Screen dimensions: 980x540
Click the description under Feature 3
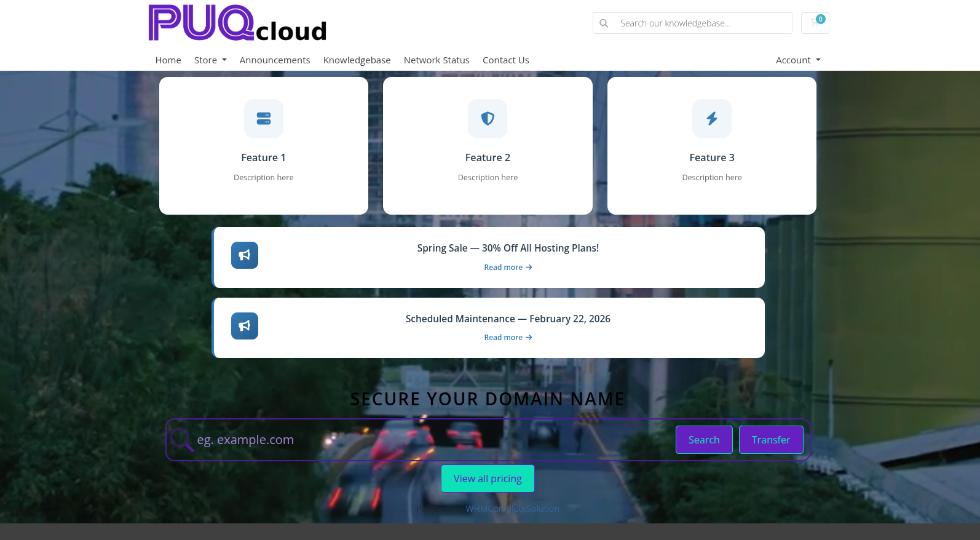[x=712, y=178]
